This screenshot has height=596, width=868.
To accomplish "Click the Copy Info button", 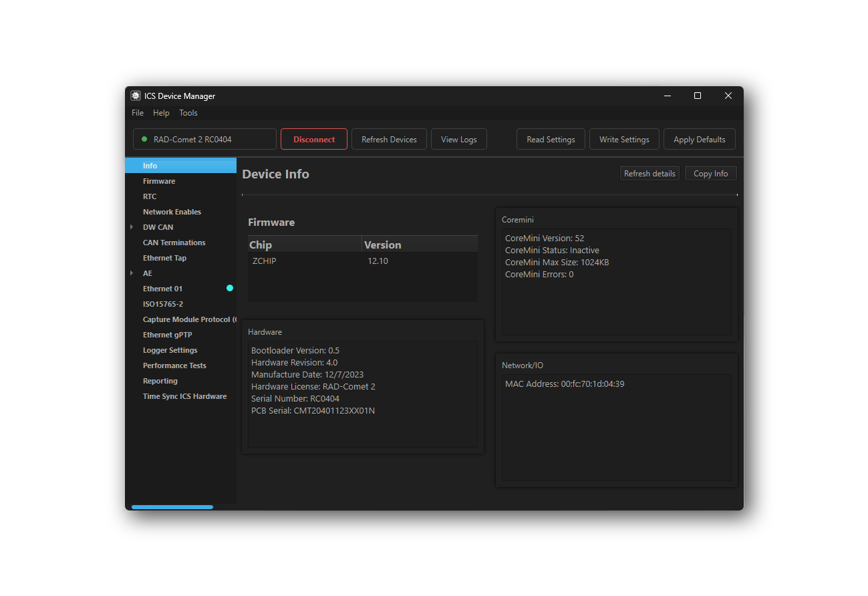I will click(x=711, y=173).
